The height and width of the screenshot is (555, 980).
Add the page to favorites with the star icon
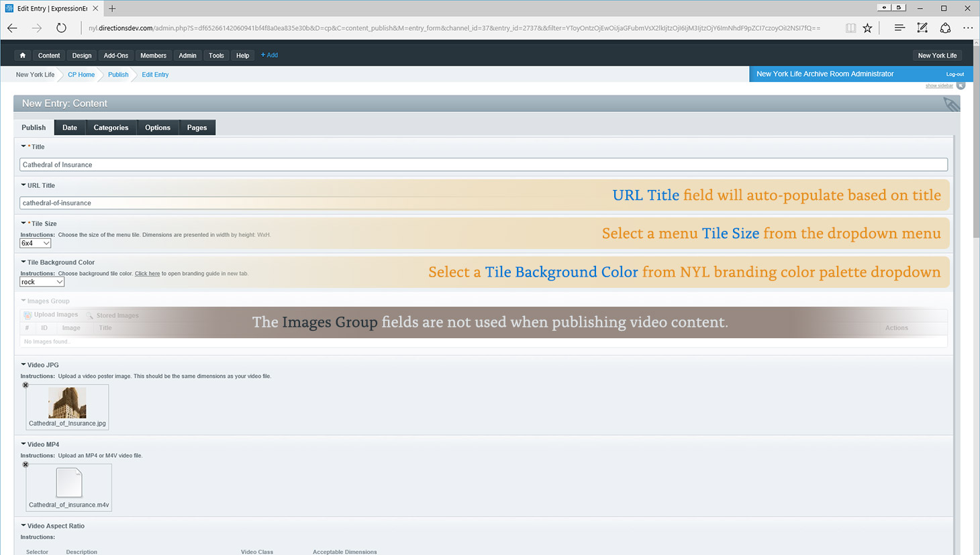(868, 28)
